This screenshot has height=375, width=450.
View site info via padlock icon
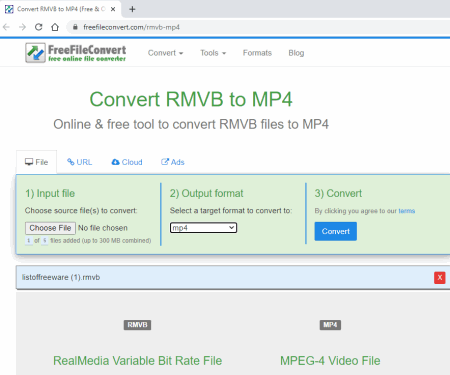tap(75, 27)
